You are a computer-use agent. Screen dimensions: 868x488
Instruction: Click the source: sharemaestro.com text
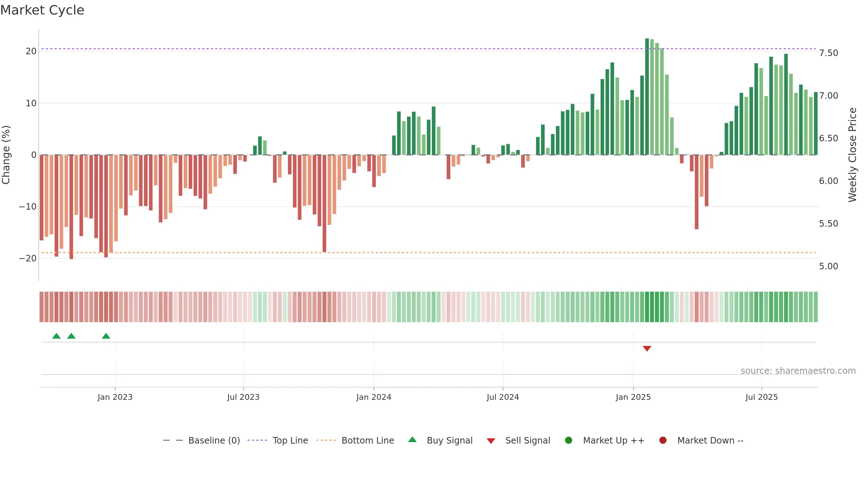(798, 371)
